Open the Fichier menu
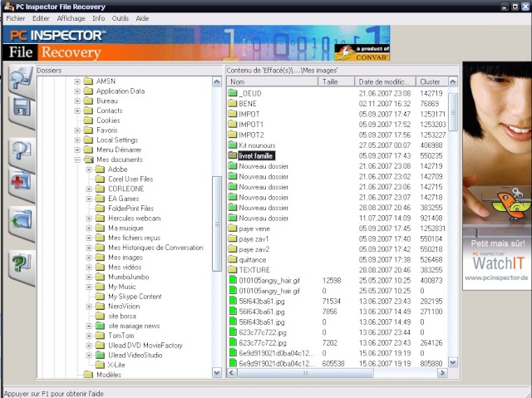 click(x=16, y=18)
